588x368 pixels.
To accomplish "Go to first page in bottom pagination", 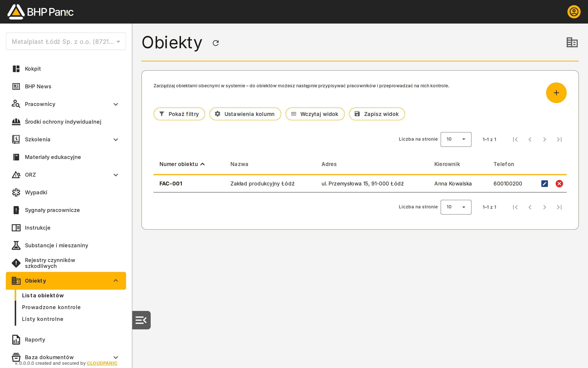I will [x=515, y=207].
